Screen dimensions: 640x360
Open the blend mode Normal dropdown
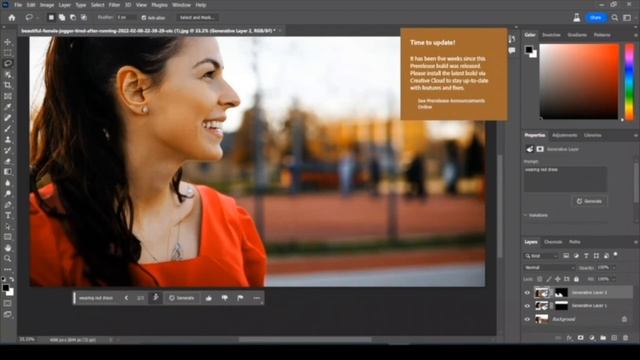point(549,268)
